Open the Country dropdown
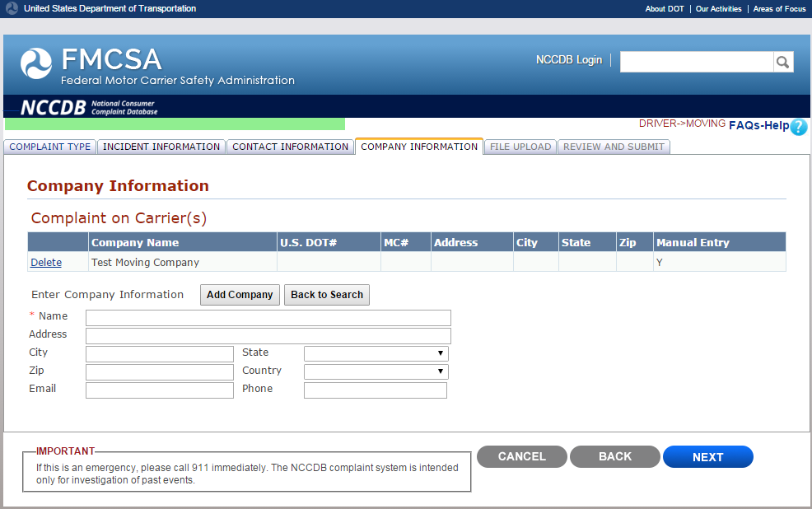The image size is (812, 509). point(376,371)
